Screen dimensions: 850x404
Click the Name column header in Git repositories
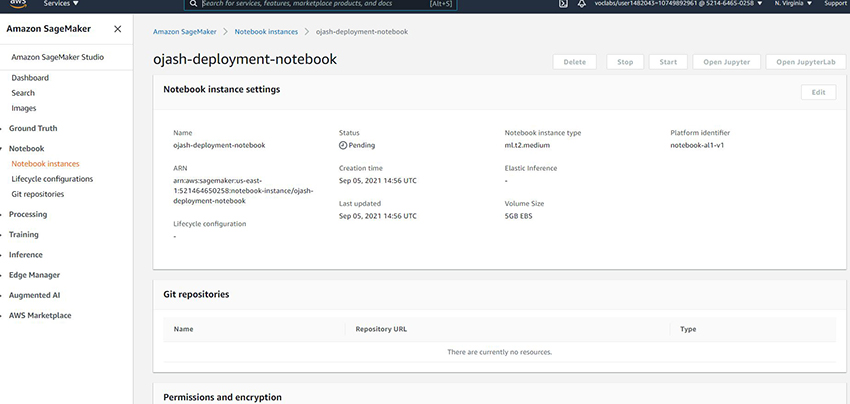click(x=183, y=329)
